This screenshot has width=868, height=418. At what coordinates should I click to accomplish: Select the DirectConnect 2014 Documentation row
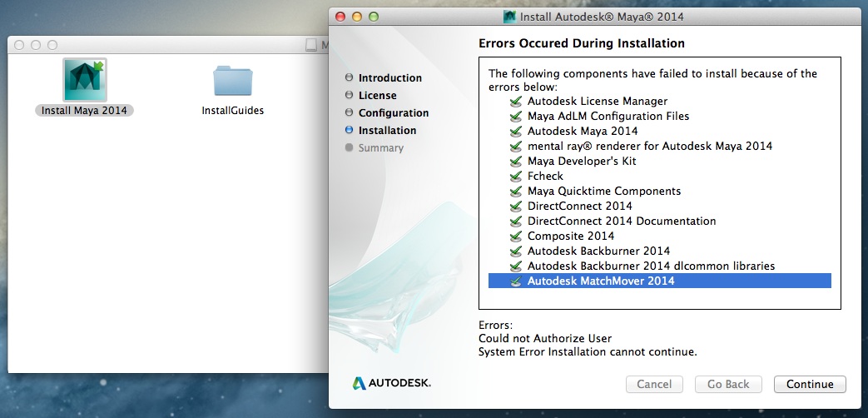(x=660, y=221)
